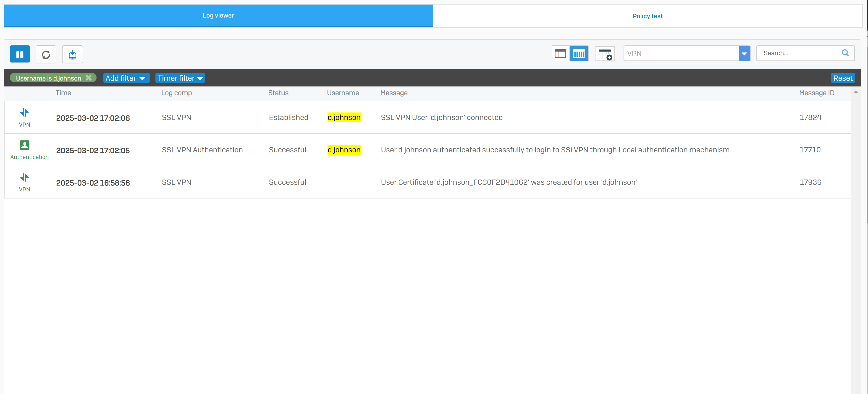Refresh the log list

tap(46, 54)
